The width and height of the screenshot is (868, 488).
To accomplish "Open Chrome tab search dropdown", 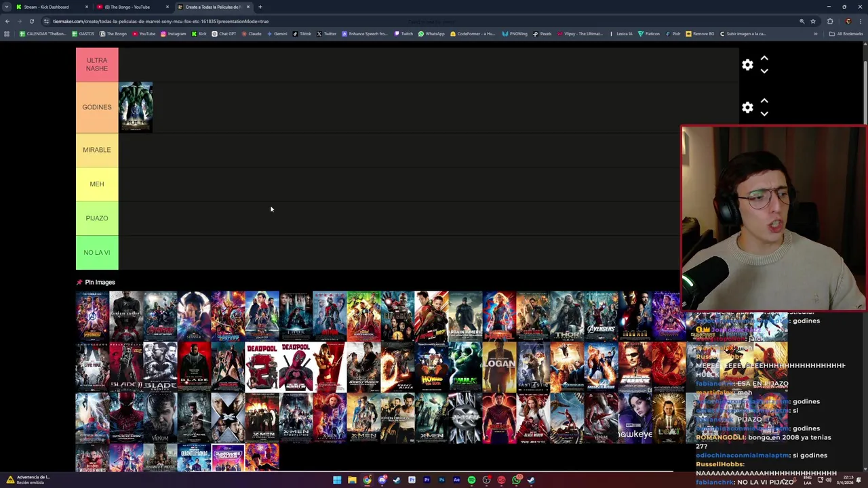I will 7,7.
